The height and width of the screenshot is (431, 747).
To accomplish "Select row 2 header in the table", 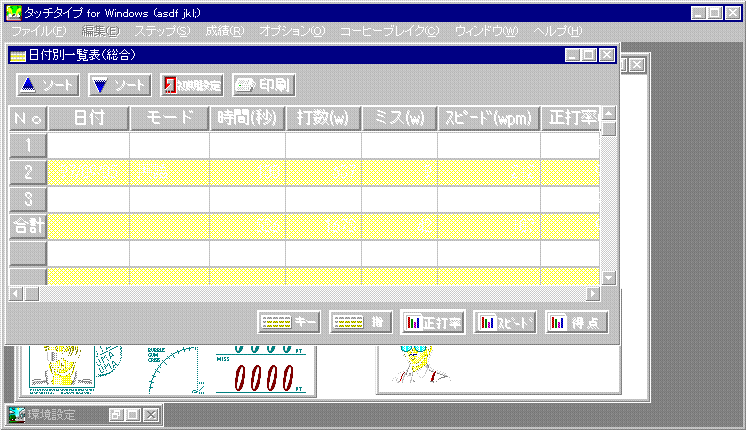I will click(28, 171).
